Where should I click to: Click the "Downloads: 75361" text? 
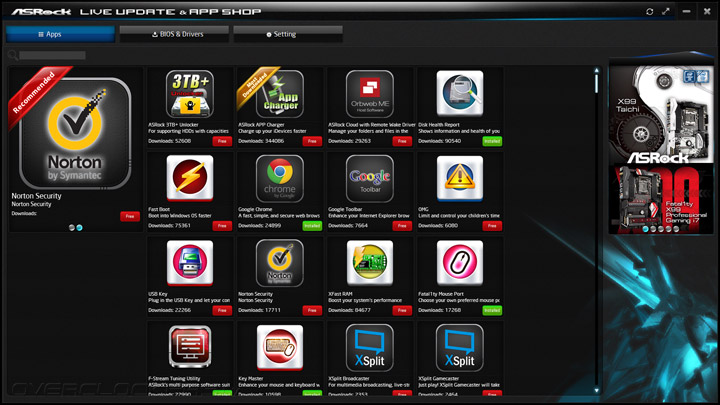pos(169,226)
